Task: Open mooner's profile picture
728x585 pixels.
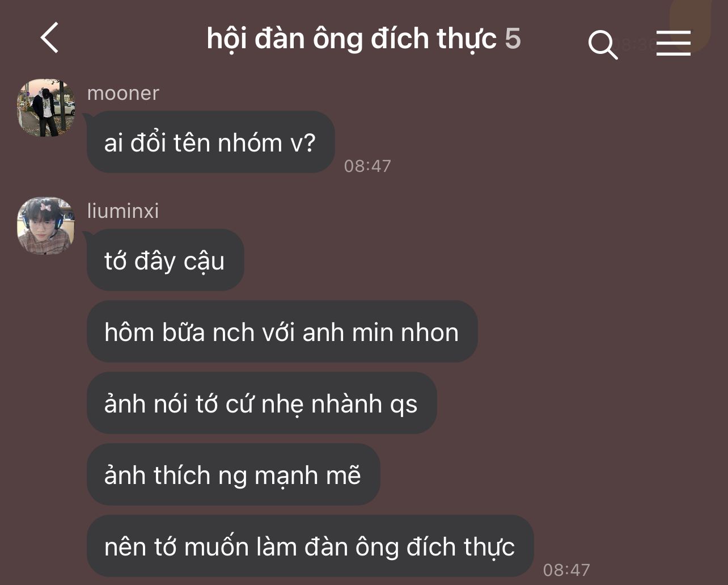Action: (46, 108)
